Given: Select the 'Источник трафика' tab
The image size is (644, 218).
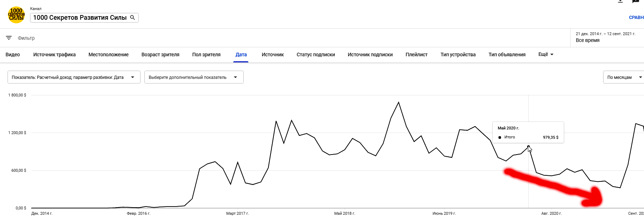Looking at the screenshot, I should coord(54,54).
